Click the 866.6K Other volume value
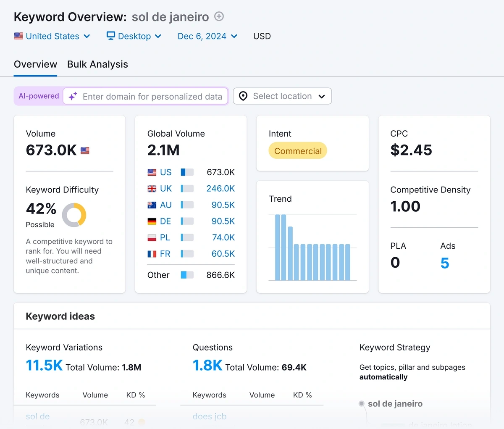 [220, 275]
